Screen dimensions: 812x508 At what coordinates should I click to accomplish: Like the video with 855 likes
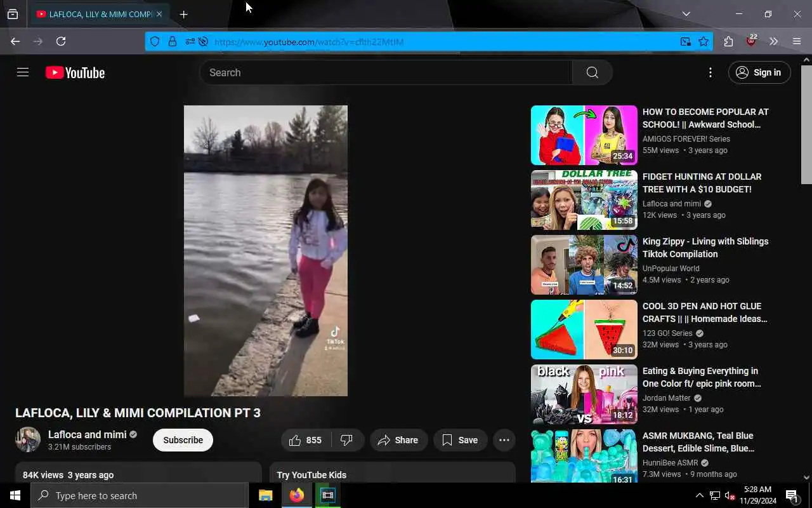[305, 440]
